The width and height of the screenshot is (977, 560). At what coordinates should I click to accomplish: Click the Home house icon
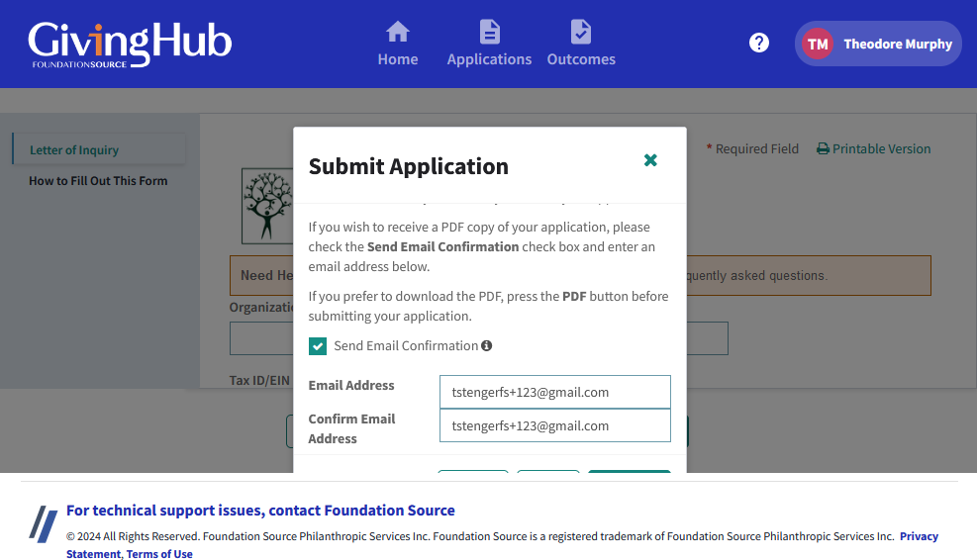[x=398, y=32]
